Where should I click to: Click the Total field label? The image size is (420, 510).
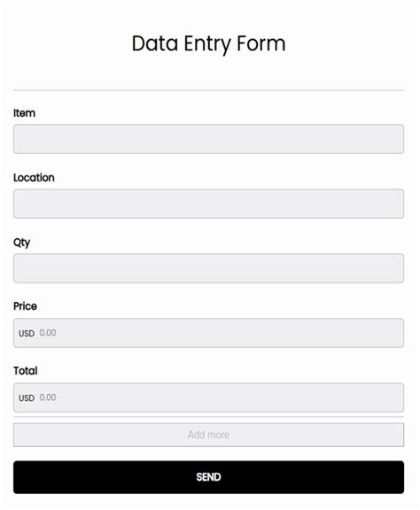[26, 371]
